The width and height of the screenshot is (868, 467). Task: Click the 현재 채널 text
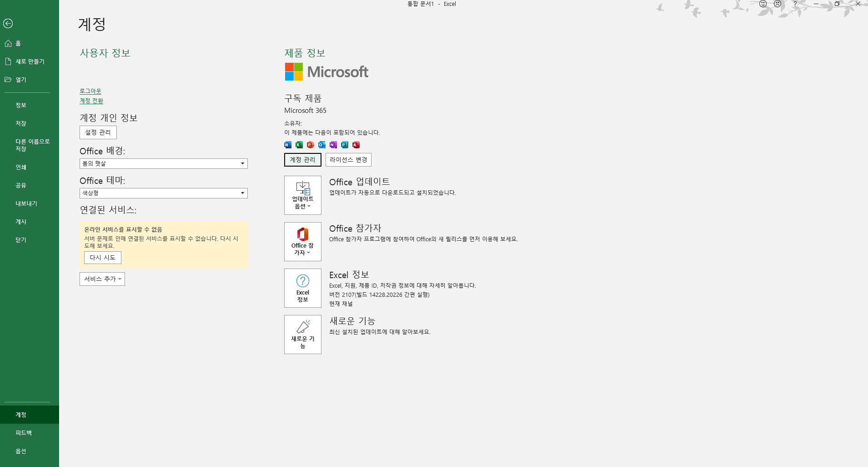(341, 304)
